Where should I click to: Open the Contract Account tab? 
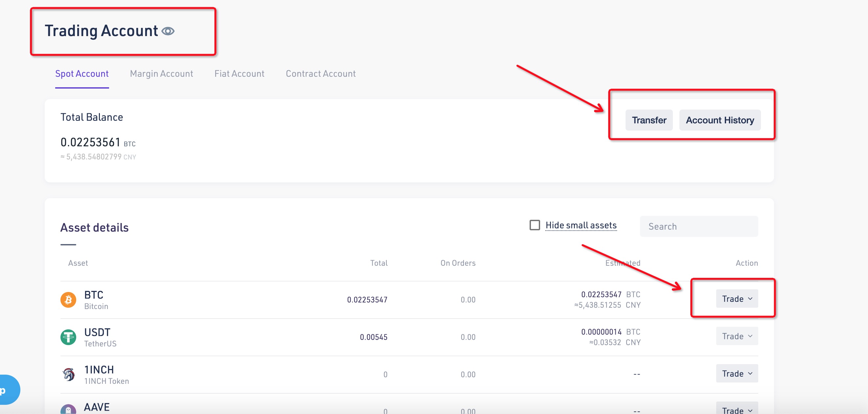pos(320,74)
